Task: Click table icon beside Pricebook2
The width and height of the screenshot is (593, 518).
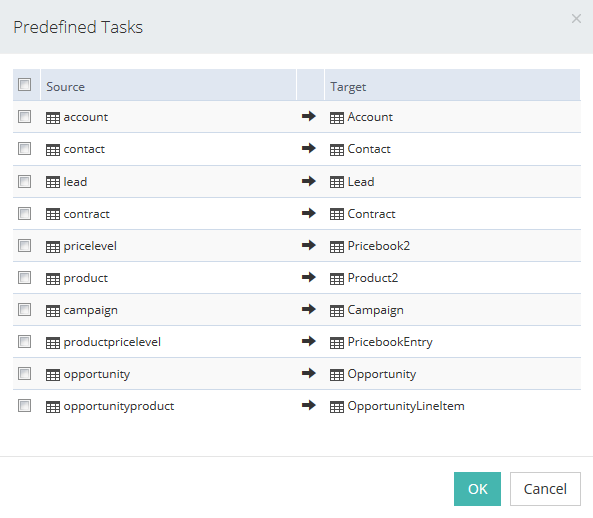Action: coord(337,247)
